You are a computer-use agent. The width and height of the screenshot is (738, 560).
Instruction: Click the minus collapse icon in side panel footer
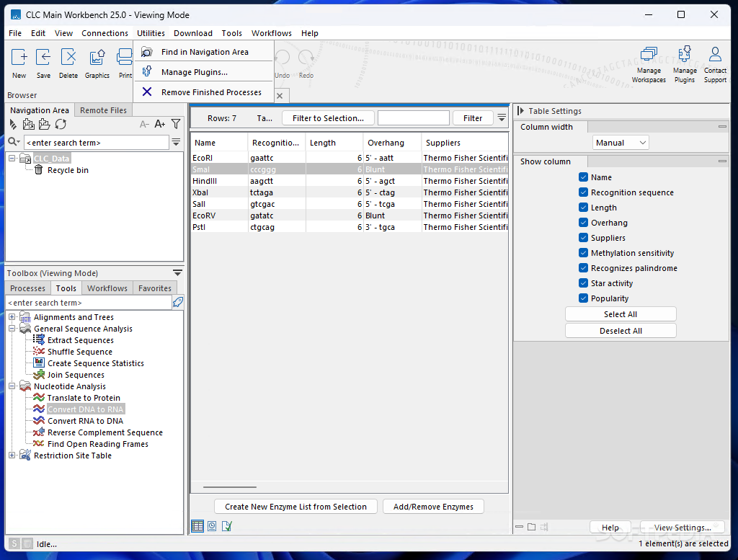(519, 527)
